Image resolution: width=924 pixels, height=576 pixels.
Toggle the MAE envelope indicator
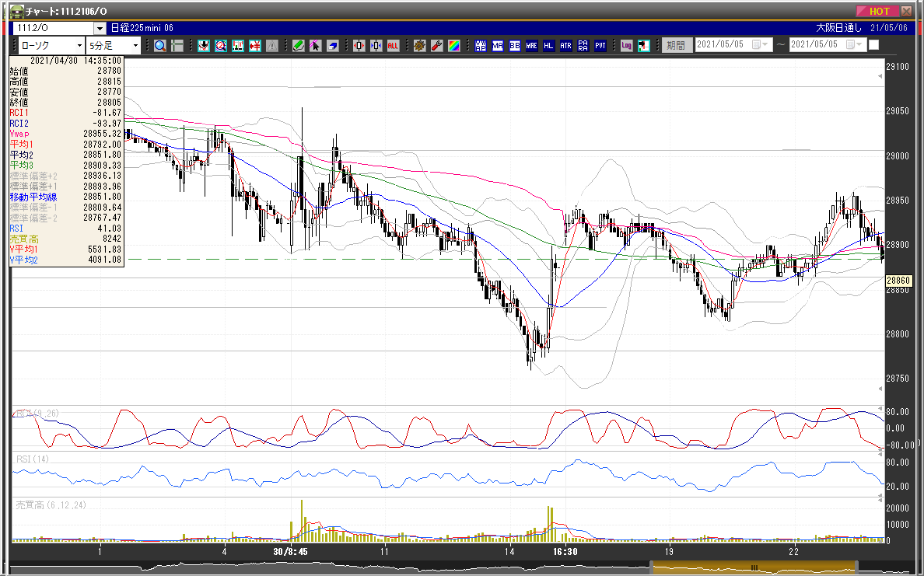pos(531,45)
